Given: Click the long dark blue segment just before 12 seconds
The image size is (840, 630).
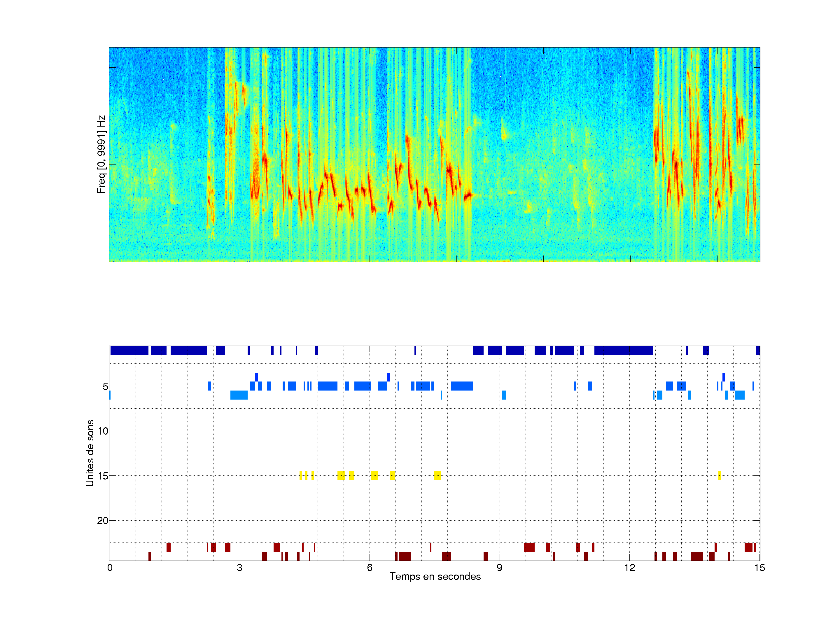Looking at the screenshot, I should coord(623,350).
